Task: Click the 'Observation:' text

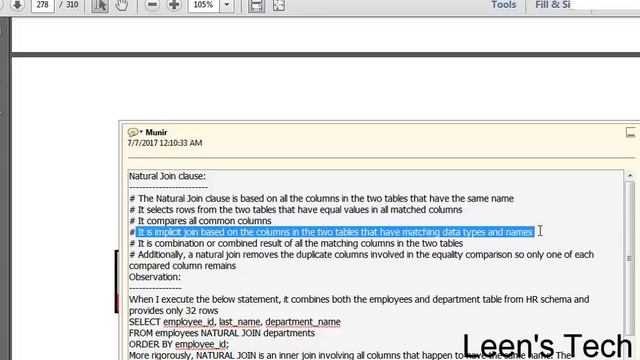Action: (155, 277)
